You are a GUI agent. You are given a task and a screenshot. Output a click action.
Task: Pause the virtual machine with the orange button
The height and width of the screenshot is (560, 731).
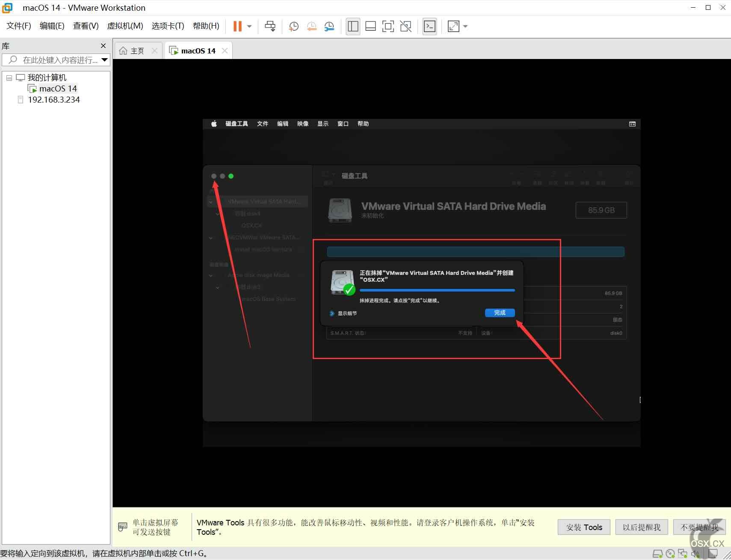click(237, 26)
